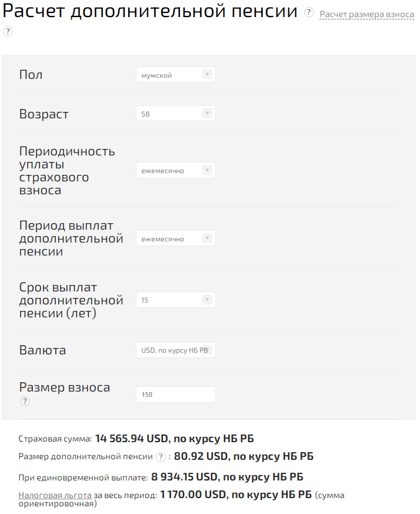Expand the 'Возраст' dropdown set to 58

[x=175, y=114]
